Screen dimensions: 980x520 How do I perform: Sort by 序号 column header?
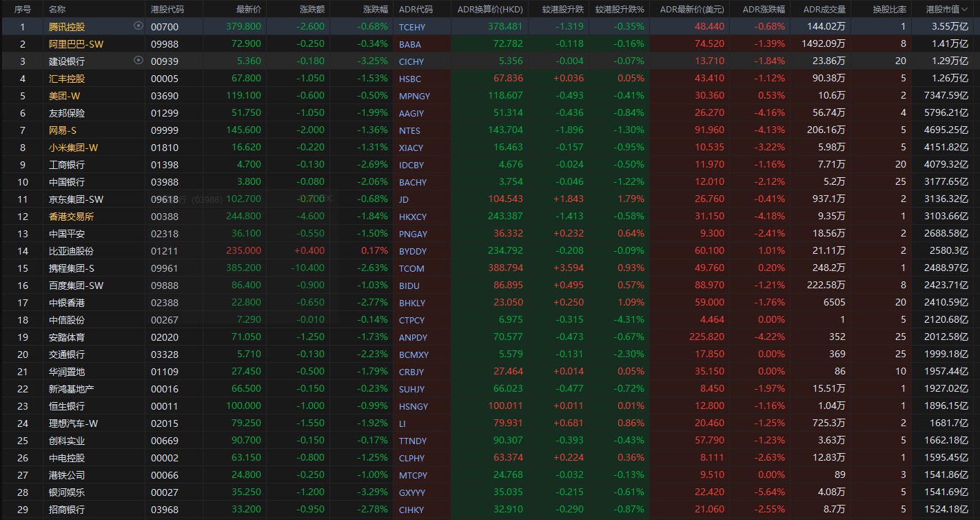click(23, 9)
